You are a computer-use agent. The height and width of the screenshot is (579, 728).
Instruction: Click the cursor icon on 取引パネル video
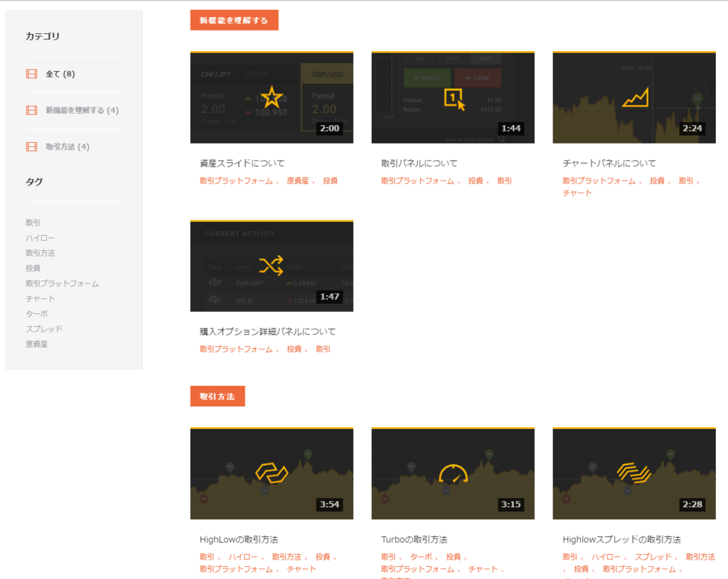pyautogui.click(x=454, y=99)
